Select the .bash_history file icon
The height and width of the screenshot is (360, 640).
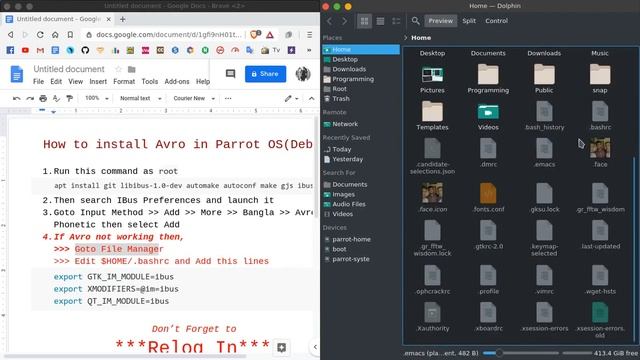tap(544, 112)
